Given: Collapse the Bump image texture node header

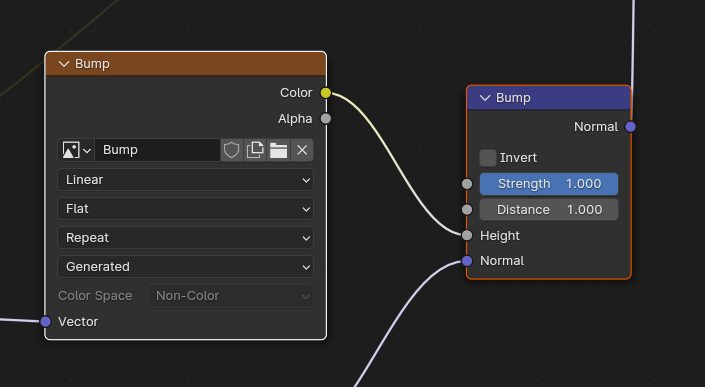Looking at the screenshot, I should pyautogui.click(x=64, y=64).
